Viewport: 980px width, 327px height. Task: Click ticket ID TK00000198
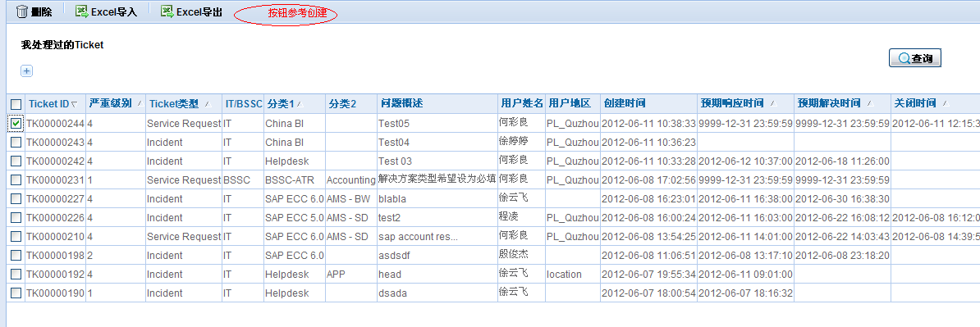[55, 255]
